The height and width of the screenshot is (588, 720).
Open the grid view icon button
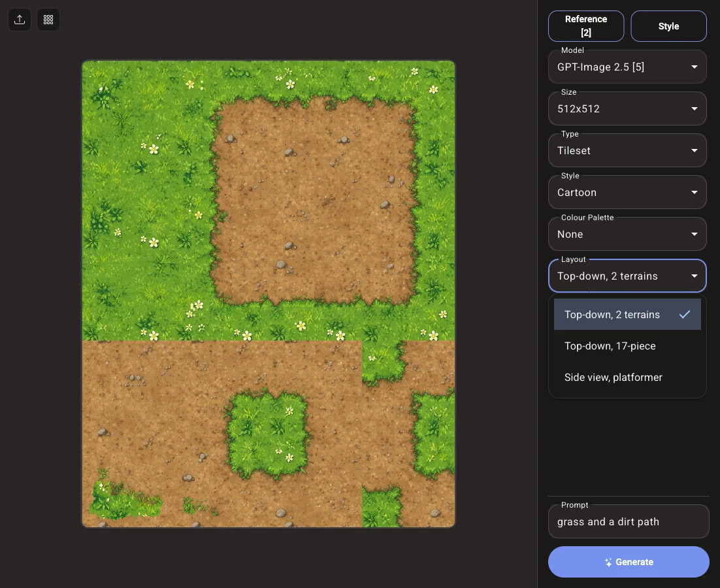[48, 20]
